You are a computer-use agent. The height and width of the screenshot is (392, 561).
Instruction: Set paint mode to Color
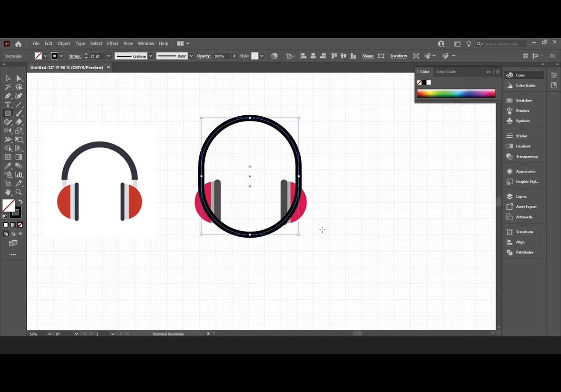(x=6, y=225)
